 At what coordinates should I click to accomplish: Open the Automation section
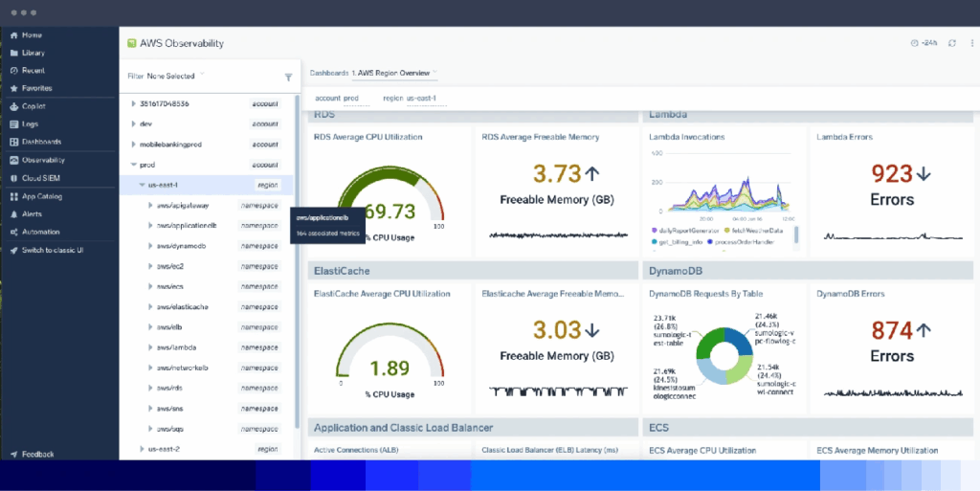(40, 232)
